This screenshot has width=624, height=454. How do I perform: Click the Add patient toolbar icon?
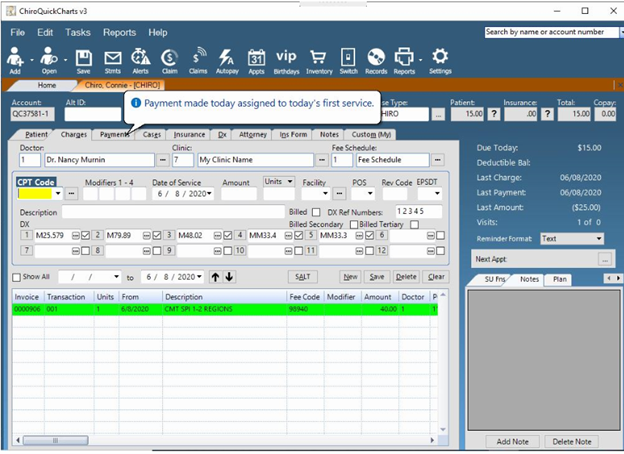point(15,60)
